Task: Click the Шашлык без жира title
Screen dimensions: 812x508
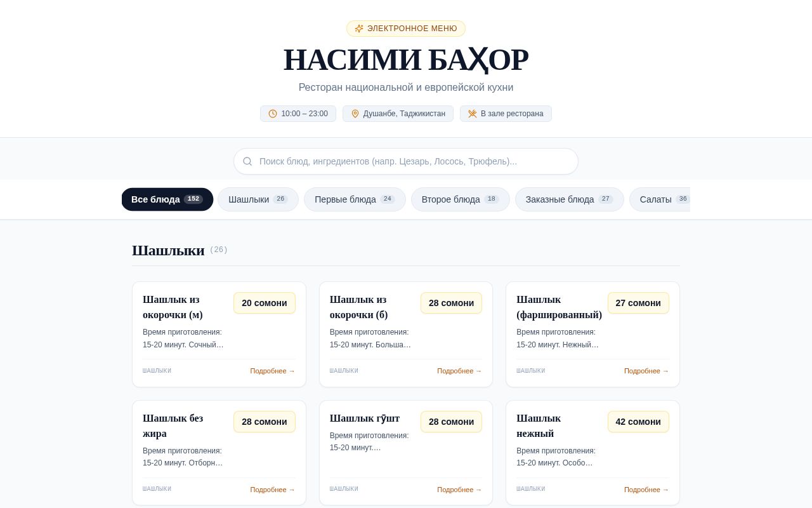Action: [x=173, y=426]
